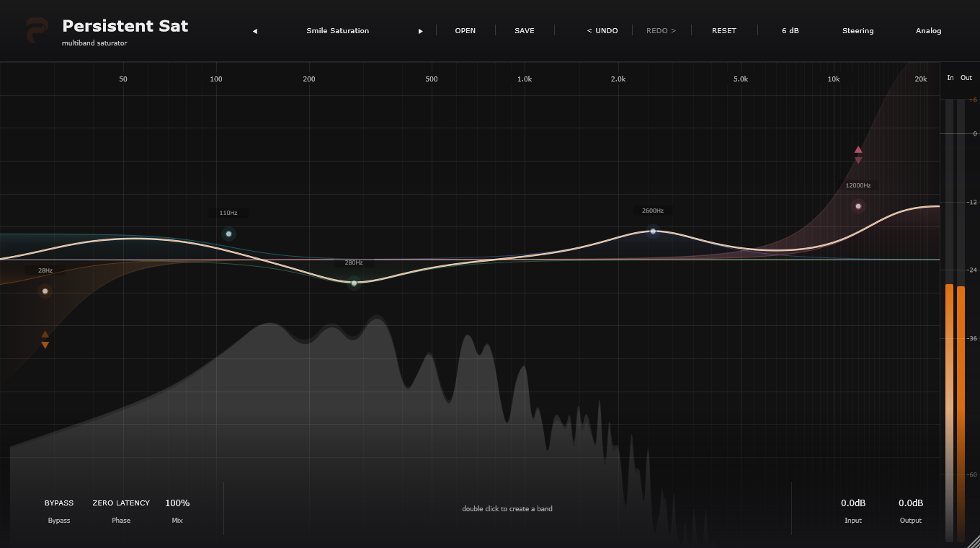Image resolution: width=980 pixels, height=548 pixels.
Task: Click the pink up triangle above 12000Hz
Action: pyautogui.click(x=858, y=149)
